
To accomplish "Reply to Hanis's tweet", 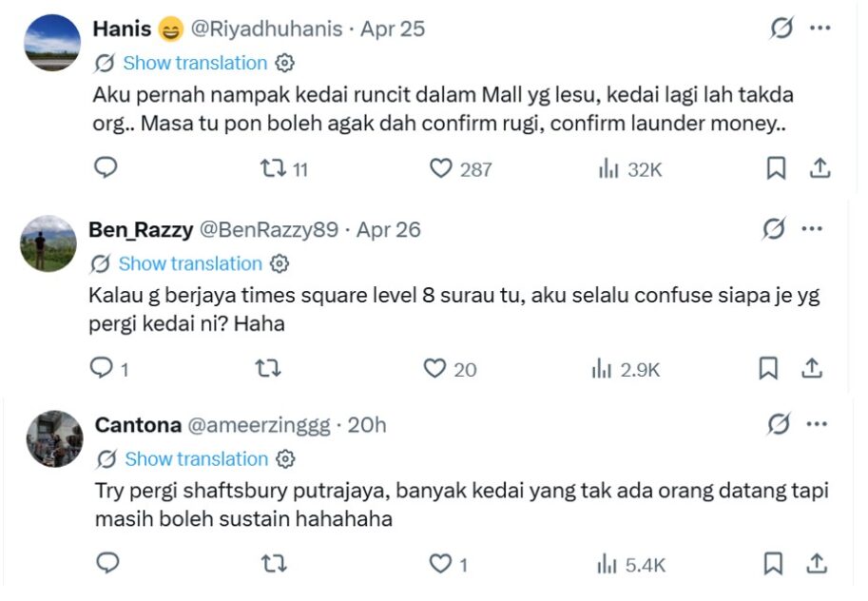I will coord(106,168).
